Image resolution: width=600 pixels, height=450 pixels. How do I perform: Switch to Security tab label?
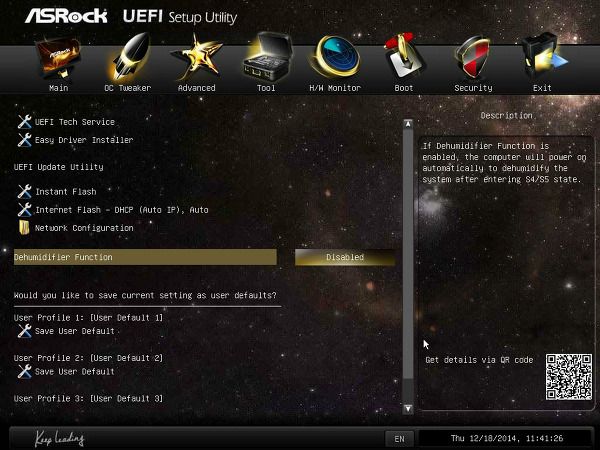473,88
